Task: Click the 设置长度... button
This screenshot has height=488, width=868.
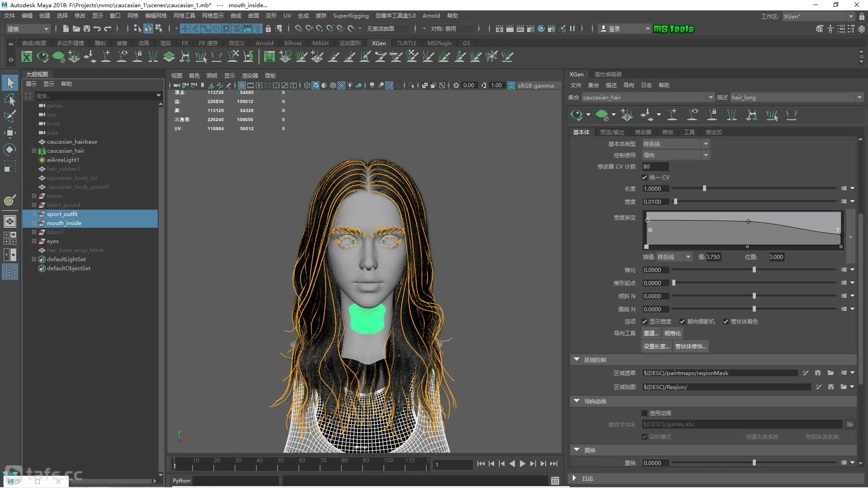Action: [656, 347]
